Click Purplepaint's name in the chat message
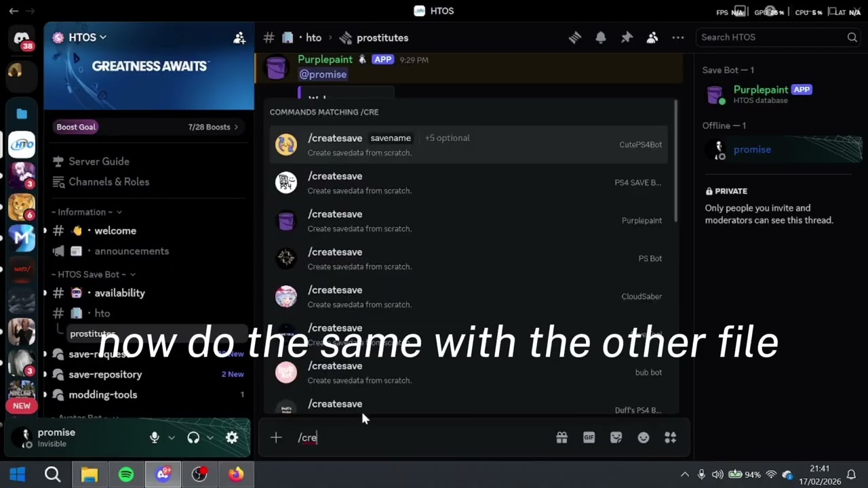Image resolution: width=868 pixels, height=488 pixels. point(326,60)
